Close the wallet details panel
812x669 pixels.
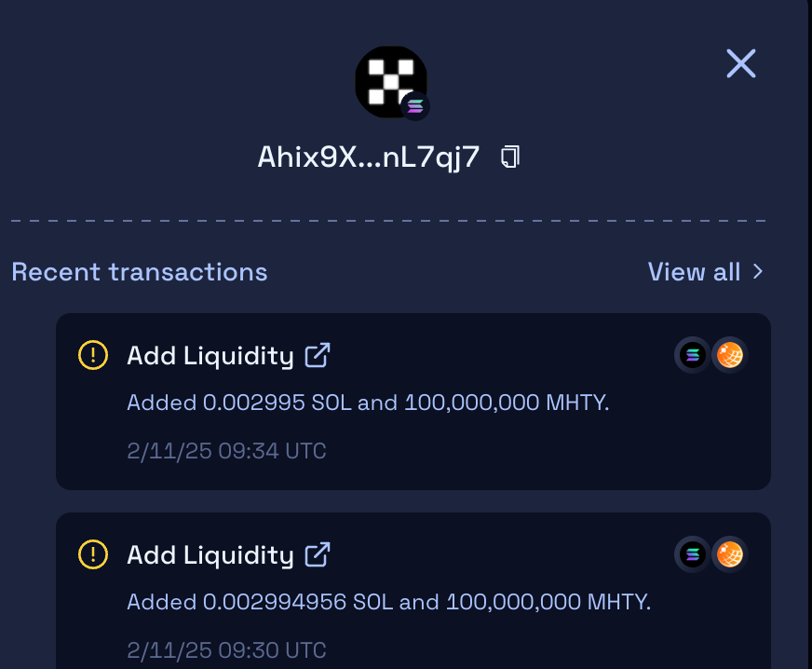pyautogui.click(x=741, y=63)
